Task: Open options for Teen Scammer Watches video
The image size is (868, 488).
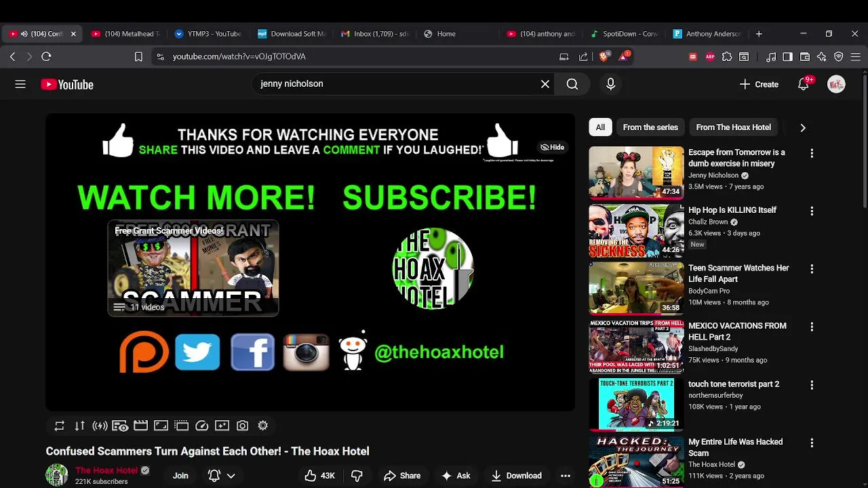Action: [x=812, y=269]
